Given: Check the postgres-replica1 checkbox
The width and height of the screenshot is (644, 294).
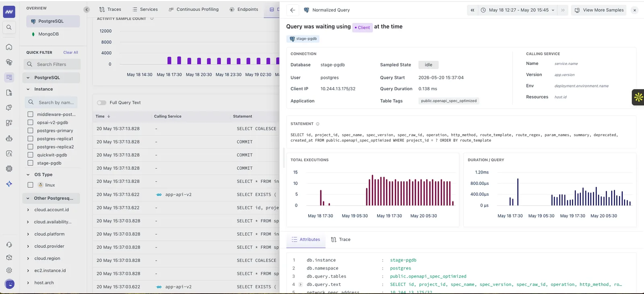Looking at the screenshot, I should (x=30, y=139).
